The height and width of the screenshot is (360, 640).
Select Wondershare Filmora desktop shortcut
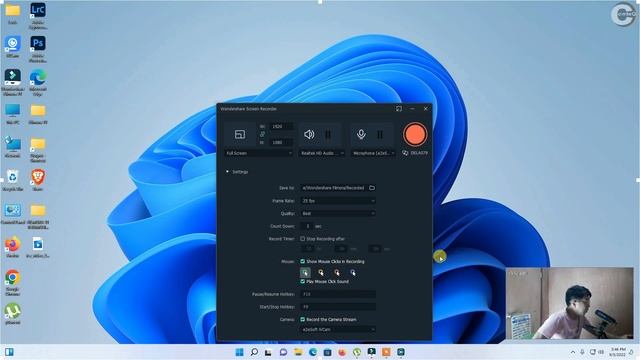13,82
